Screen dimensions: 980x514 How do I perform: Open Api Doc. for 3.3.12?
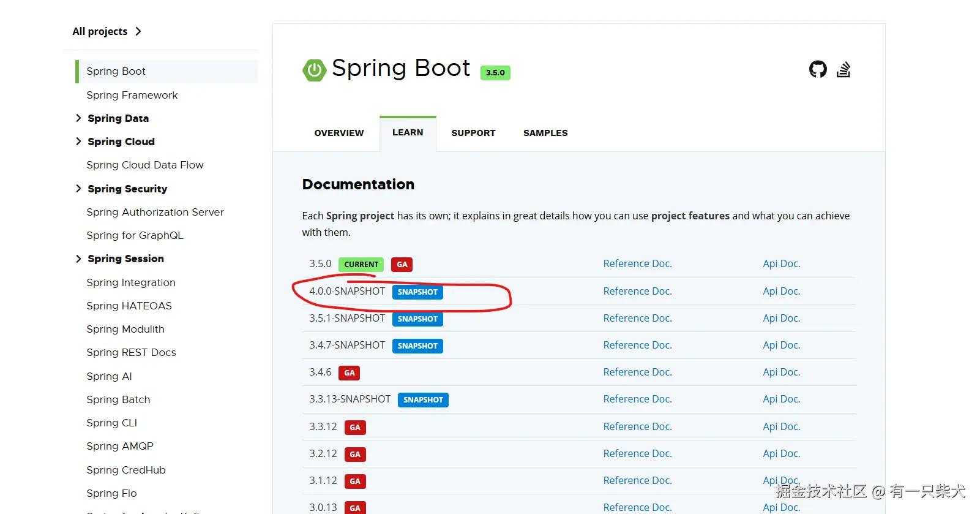(781, 426)
